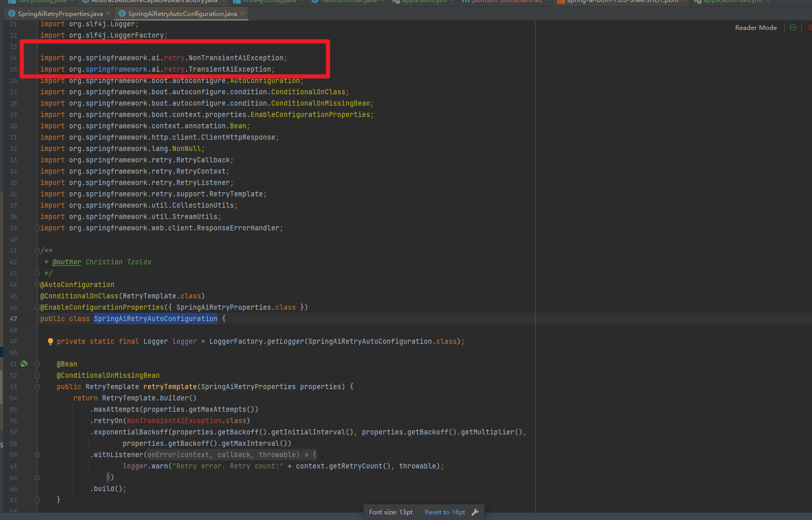
Task: Click the LoggerFactory import on line 22
Action: (137, 35)
